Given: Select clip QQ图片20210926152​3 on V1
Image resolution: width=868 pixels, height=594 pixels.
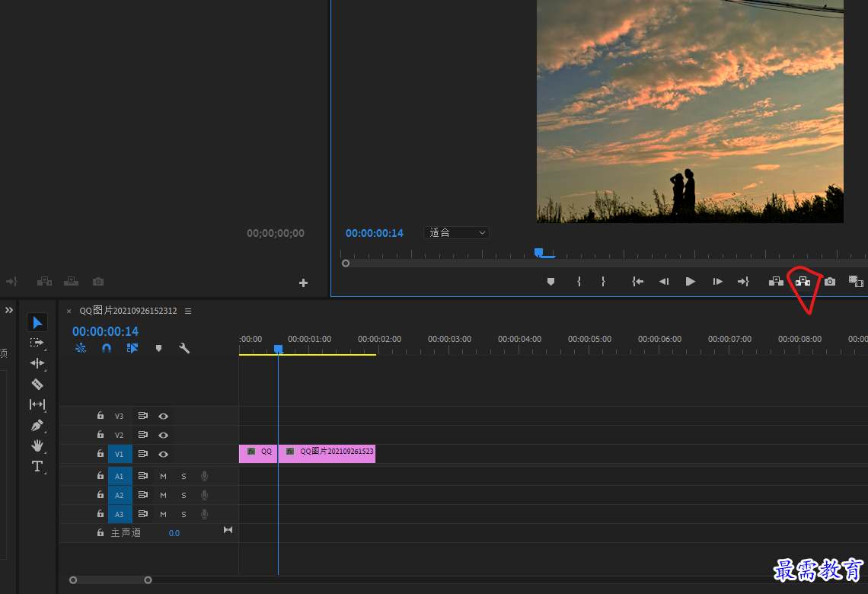Looking at the screenshot, I should pyautogui.click(x=327, y=453).
